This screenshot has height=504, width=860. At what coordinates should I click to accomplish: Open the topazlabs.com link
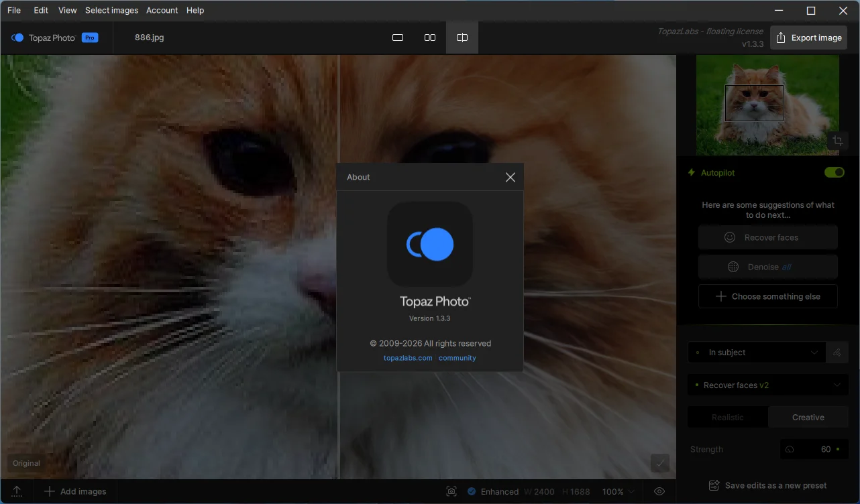click(408, 358)
